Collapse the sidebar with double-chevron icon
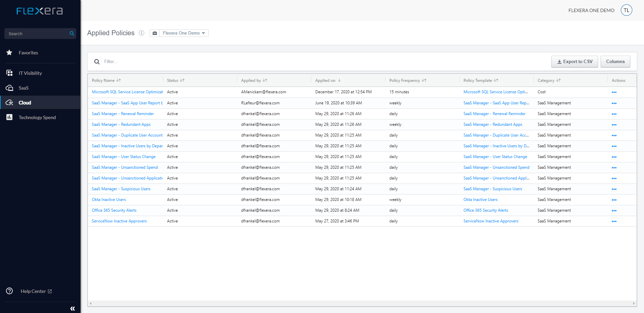Viewport: 644px width, 313px height. [x=72, y=308]
